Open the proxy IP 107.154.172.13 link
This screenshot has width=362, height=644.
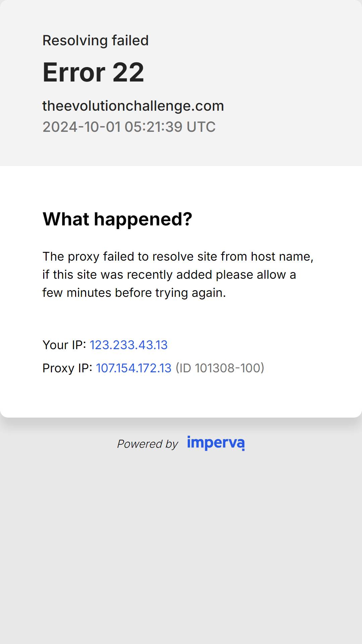134,368
